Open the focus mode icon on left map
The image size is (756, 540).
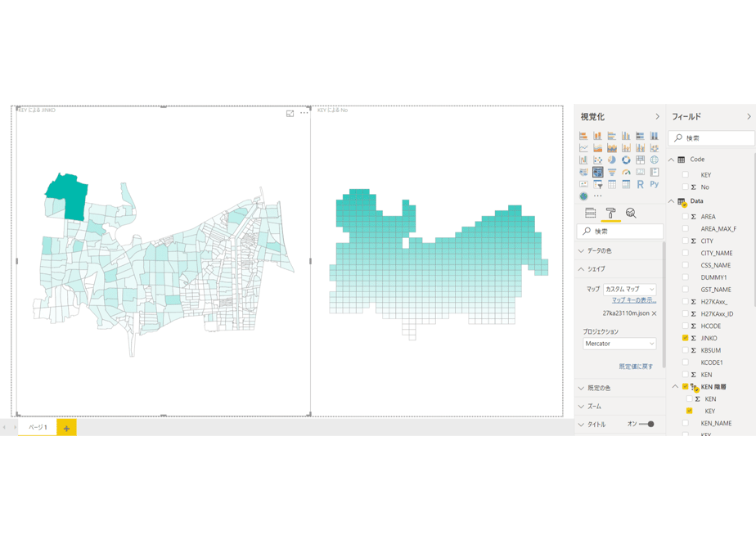(290, 113)
